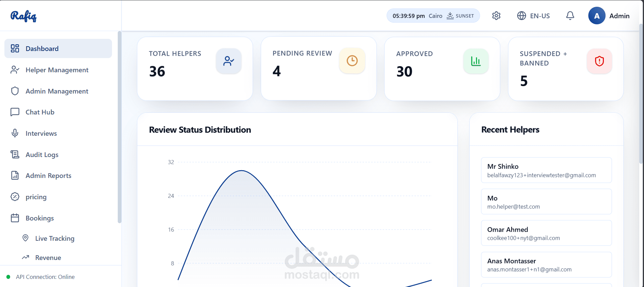Viewport: 644px width, 287px height.
Task: Open Anas Montasser's helper card
Action: 546,265
